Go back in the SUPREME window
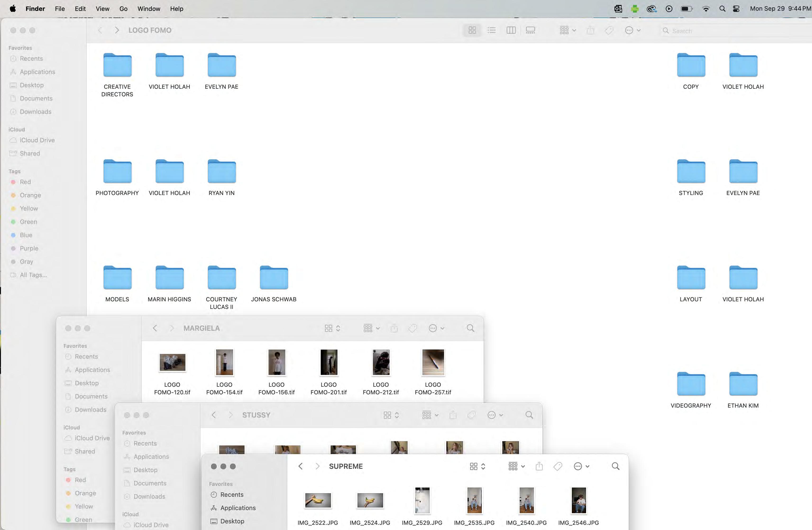Screen dimensions: 812x530 coord(300,466)
